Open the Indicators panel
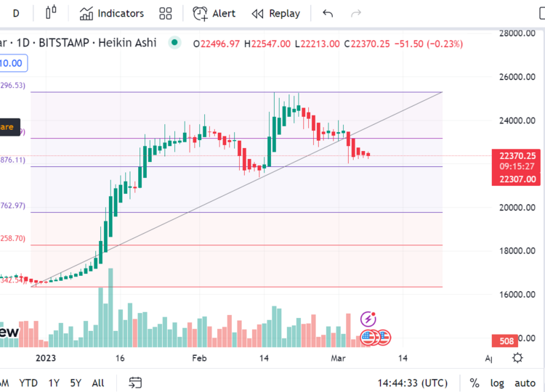Image resolution: width=545 pixels, height=392 pixels. (112, 13)
